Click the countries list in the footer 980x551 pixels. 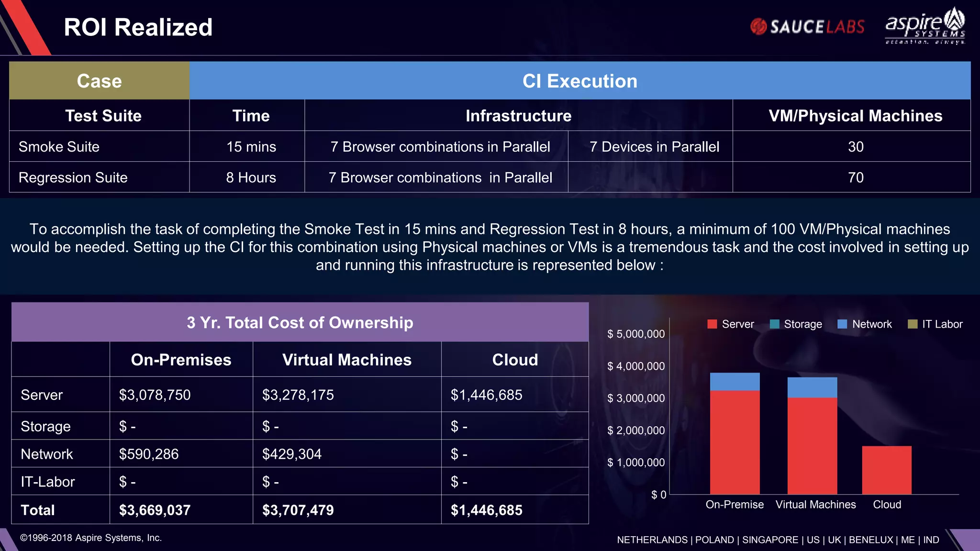(x=778, y=540)
